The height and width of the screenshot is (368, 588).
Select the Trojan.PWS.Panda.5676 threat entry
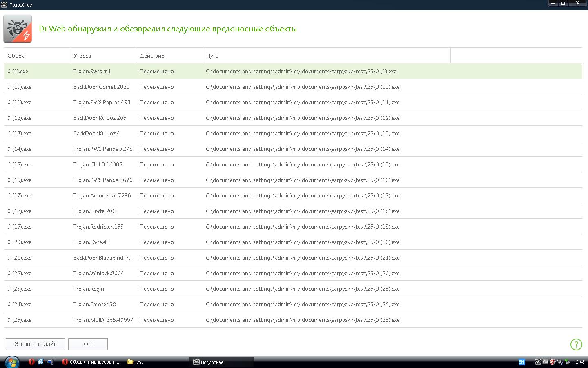pos(103,180)
